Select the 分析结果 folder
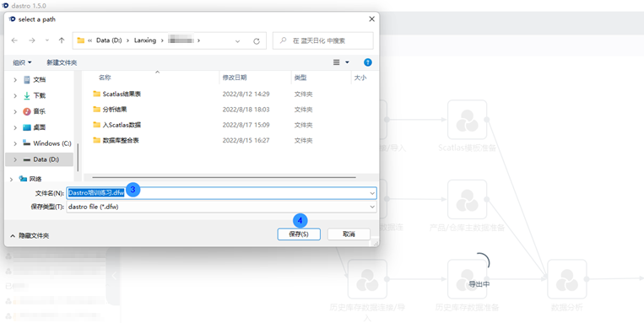 point(115,110)
